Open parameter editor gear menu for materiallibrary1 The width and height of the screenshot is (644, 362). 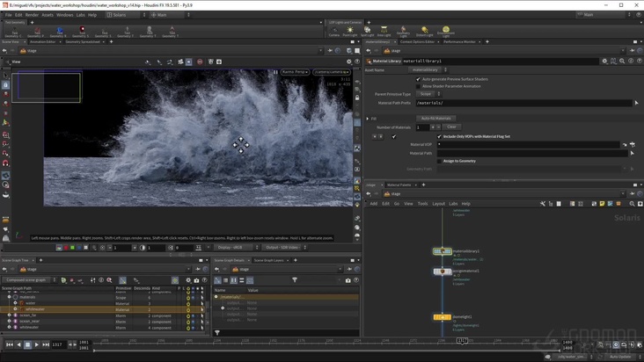[604, 61]
